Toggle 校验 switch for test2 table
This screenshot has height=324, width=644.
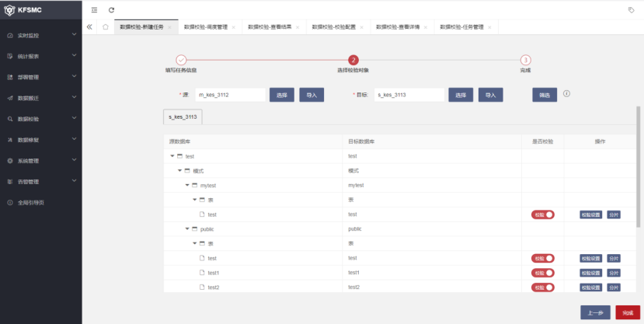pos(542,287)
